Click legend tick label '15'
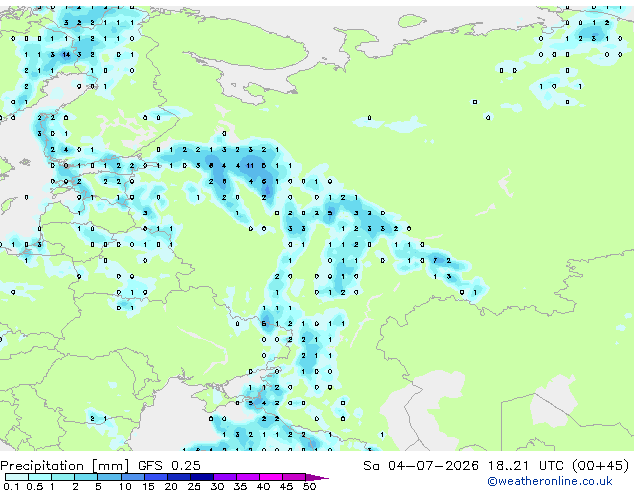 [x=148, y=486]
